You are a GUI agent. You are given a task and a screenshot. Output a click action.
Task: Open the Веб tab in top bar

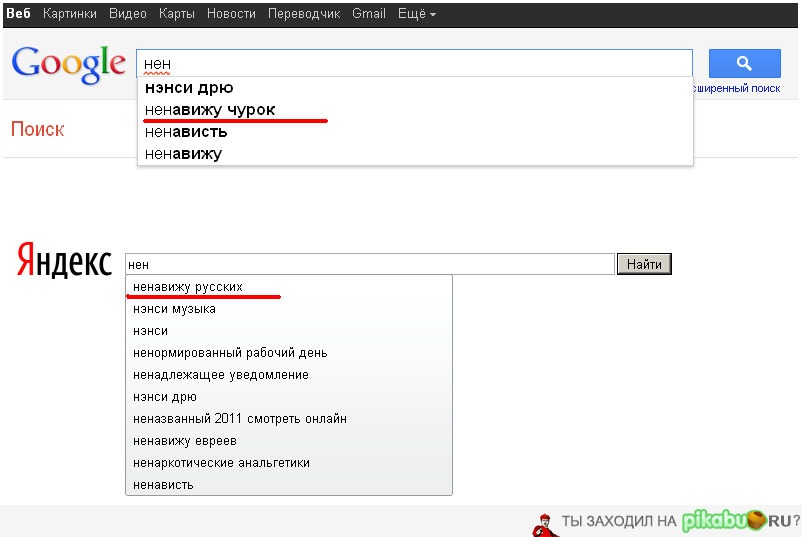tap(18, 13)
